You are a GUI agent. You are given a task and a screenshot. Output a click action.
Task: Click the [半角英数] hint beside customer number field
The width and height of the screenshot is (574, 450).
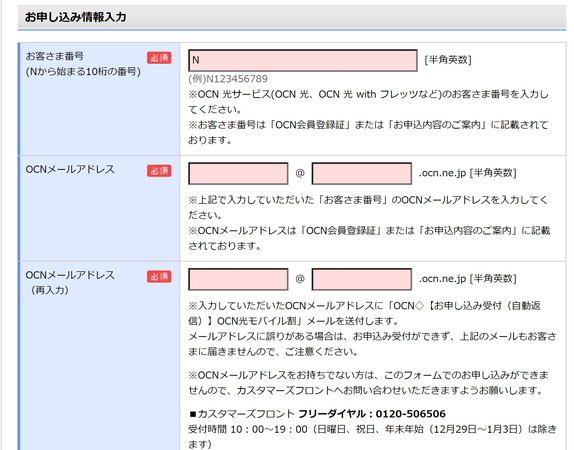448,60
